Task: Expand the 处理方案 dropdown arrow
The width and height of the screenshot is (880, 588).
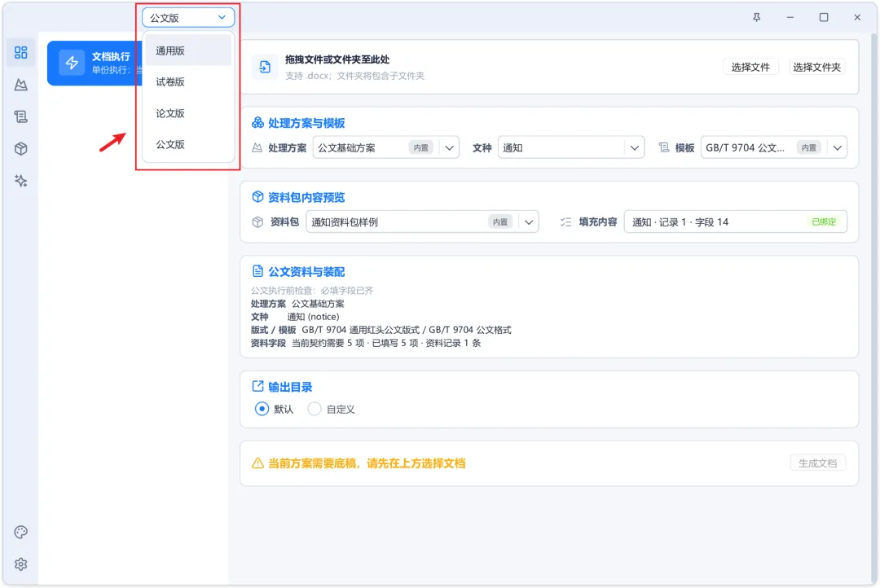Action: pos(449,148)
